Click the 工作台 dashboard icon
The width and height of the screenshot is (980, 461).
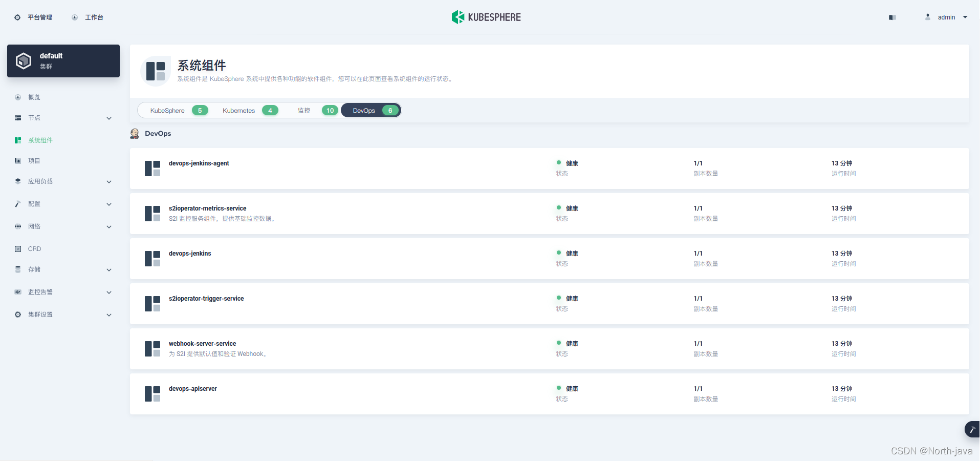(75, 17)
